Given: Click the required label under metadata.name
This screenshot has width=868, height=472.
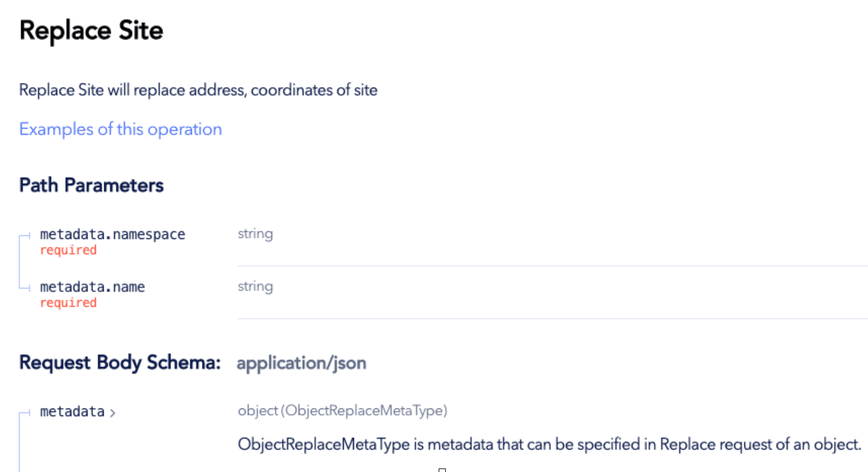Looking at the screenshot, I should click(x=68, y=303).
